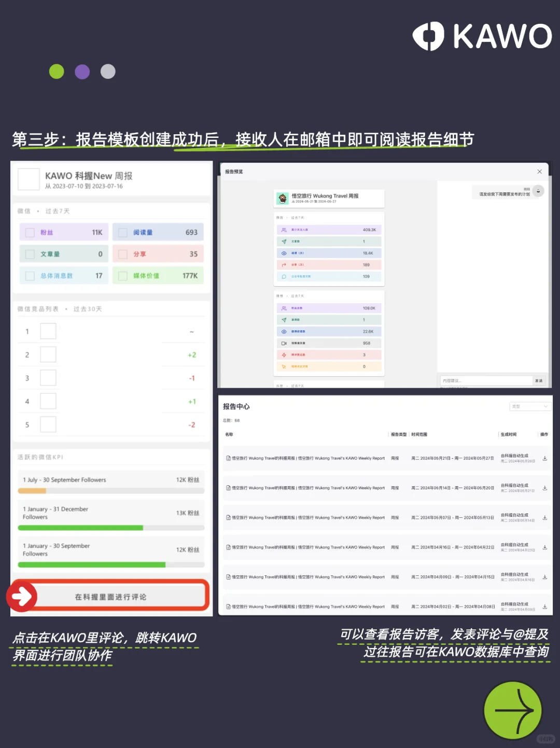Toggle the 粉丝 checkbox in the weekly report
Screen dimensions: 560x748
(x=30, y=232)
